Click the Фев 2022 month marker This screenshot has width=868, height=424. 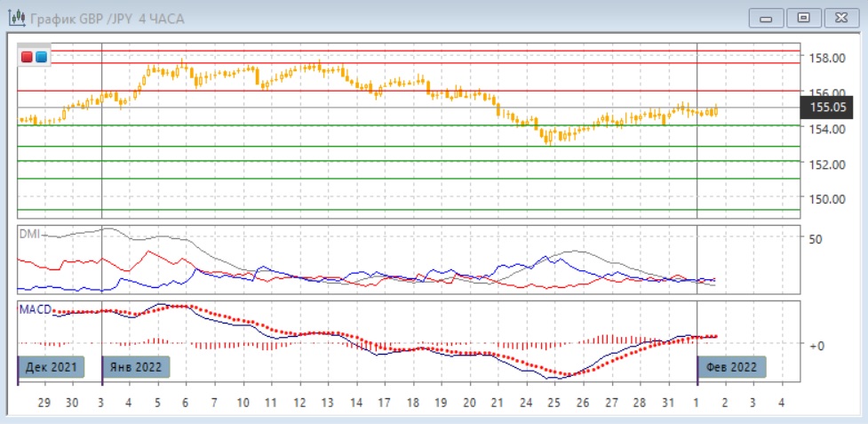pos(729,366)
